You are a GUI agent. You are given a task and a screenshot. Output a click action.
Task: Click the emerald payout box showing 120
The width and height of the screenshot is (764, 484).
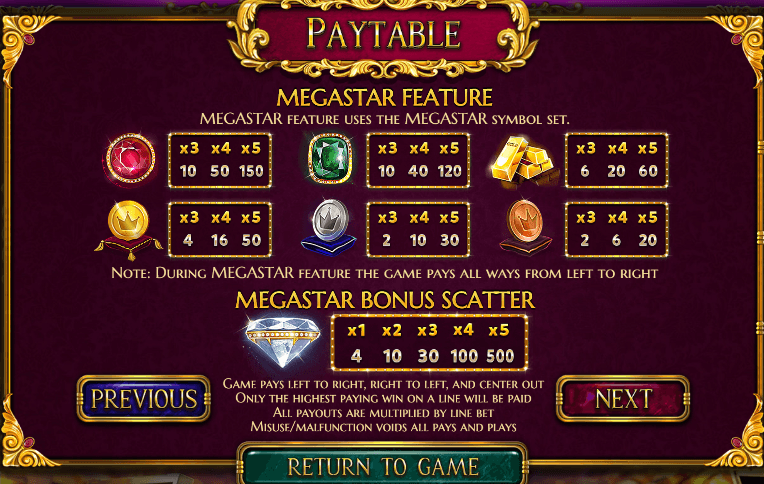(x=418, y=160)
